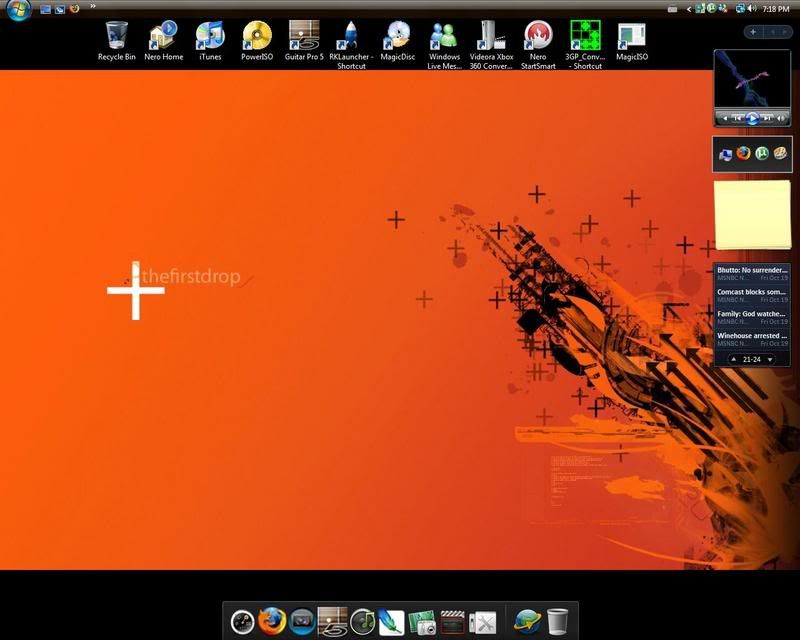Launch Firefox from the bottom dock
The height and width of the screenshot is (640, 800).
tap(272, 621)
